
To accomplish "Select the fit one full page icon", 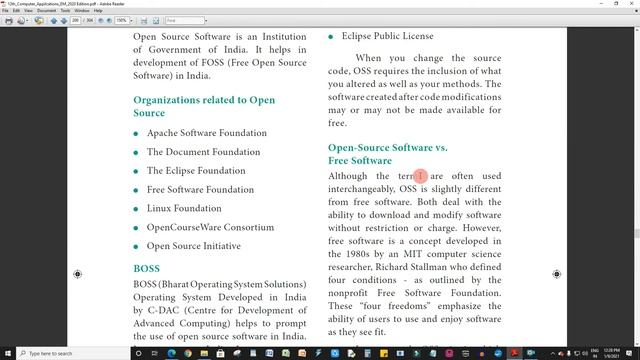I will point(156,20).
